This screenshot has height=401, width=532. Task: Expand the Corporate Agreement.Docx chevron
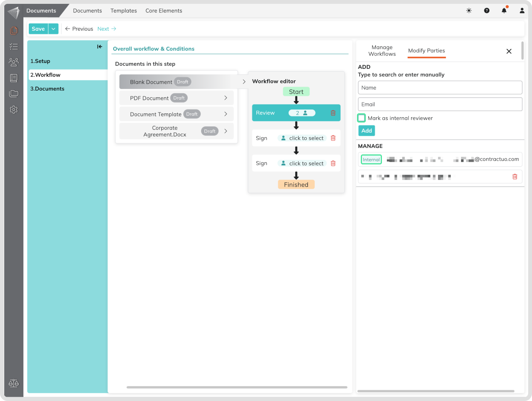pos(226,131)
